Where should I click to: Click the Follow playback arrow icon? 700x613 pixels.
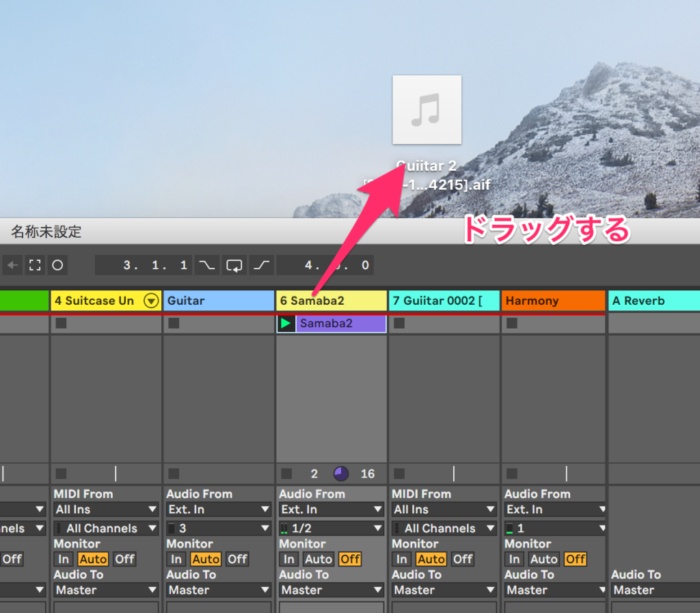[12, 265]
